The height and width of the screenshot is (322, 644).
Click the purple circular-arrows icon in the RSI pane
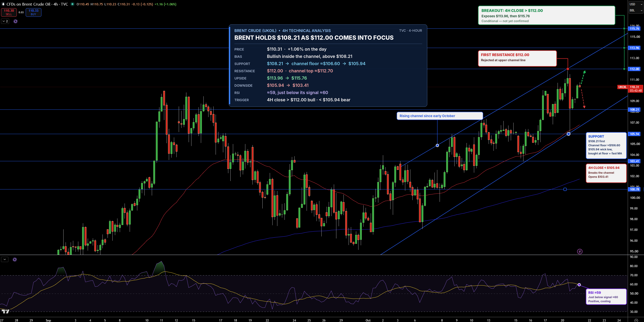point(15,260)
